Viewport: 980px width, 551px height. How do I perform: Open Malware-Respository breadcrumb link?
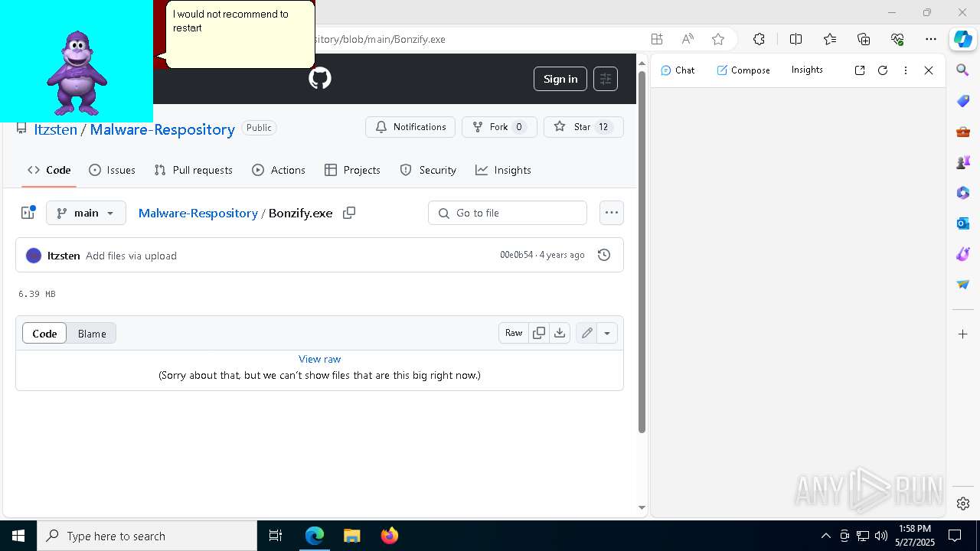coord(198,213)
